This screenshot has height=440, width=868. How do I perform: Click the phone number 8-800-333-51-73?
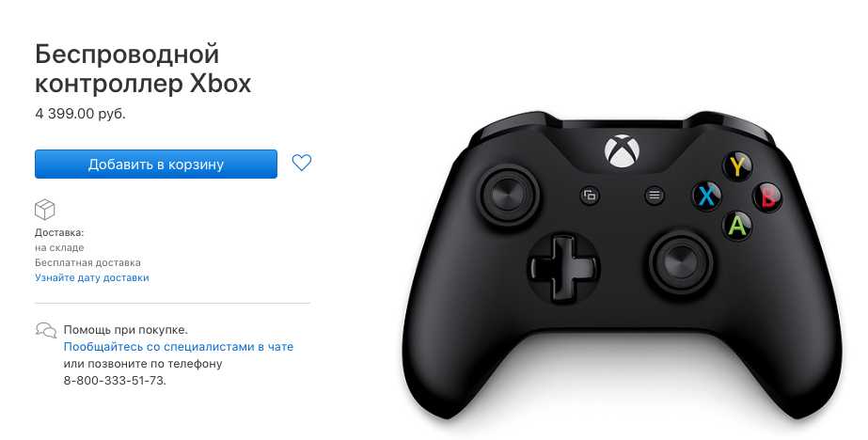(115, 381)
